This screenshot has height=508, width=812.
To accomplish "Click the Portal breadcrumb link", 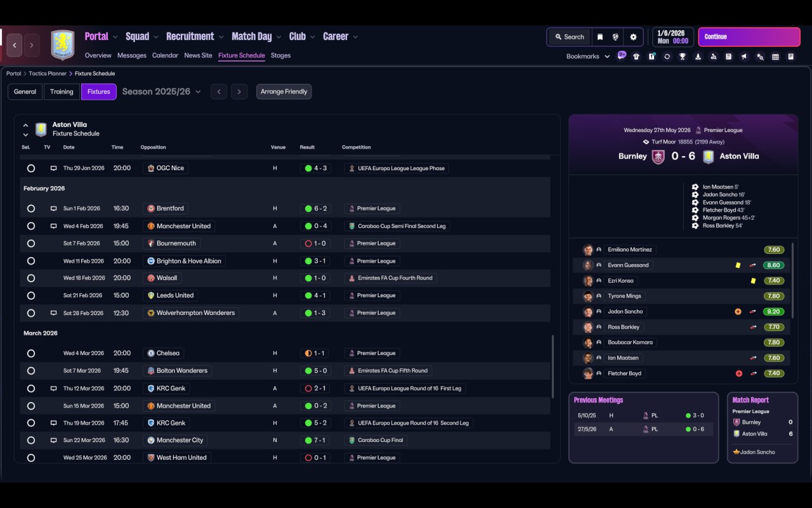I will [14, 74].
